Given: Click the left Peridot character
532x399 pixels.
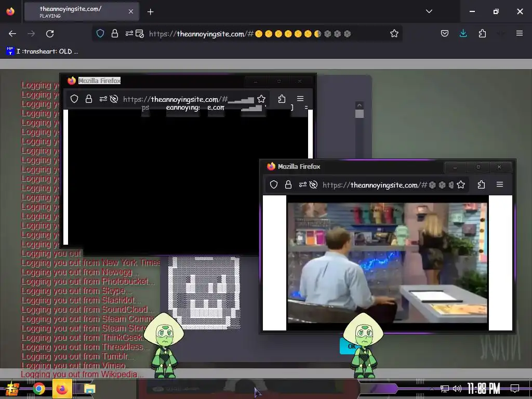Looking at the screenshot, I should (164, 345).
